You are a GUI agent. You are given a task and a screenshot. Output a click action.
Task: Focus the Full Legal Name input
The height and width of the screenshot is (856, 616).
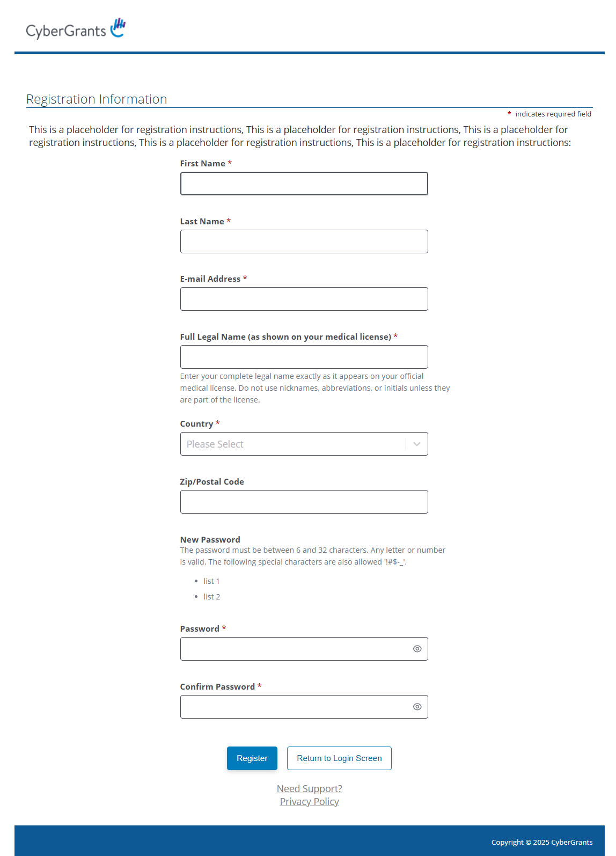tap(304, 357)
